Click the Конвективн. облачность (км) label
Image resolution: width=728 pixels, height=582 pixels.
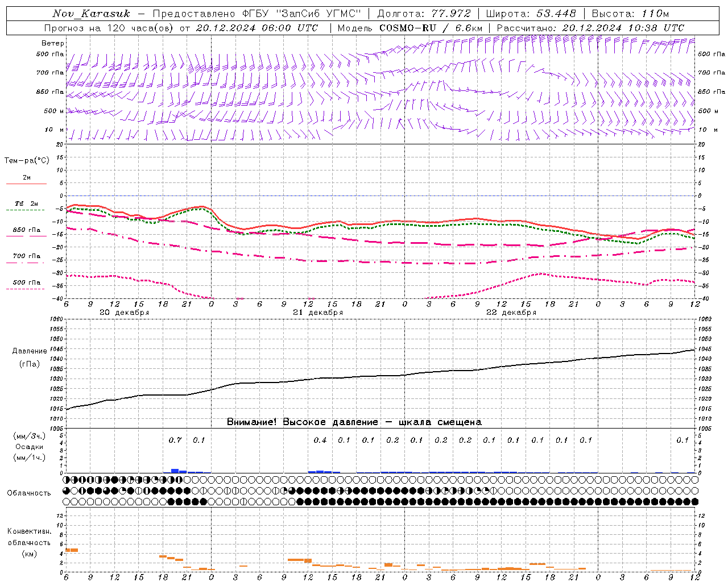29,542
